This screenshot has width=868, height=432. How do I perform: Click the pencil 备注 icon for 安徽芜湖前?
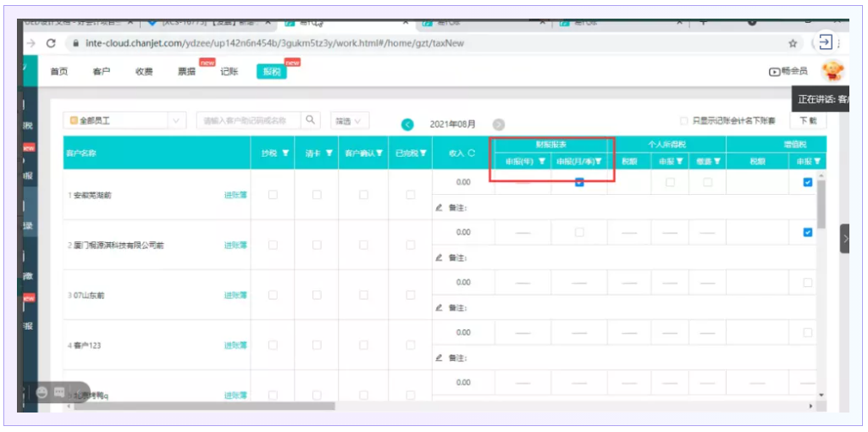coord(439,208)
